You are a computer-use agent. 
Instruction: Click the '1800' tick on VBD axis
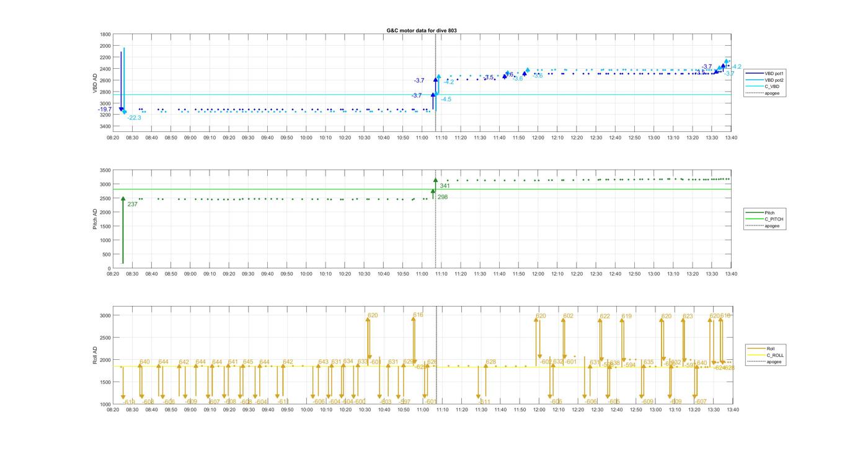coord(105,35)
